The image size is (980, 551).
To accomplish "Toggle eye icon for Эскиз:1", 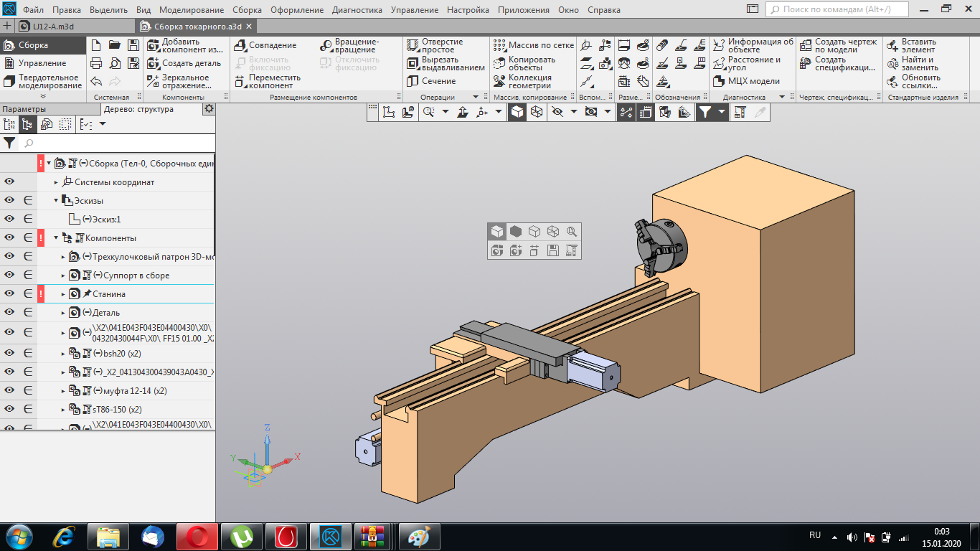I will pyautogui.click(x=10, y=220).
